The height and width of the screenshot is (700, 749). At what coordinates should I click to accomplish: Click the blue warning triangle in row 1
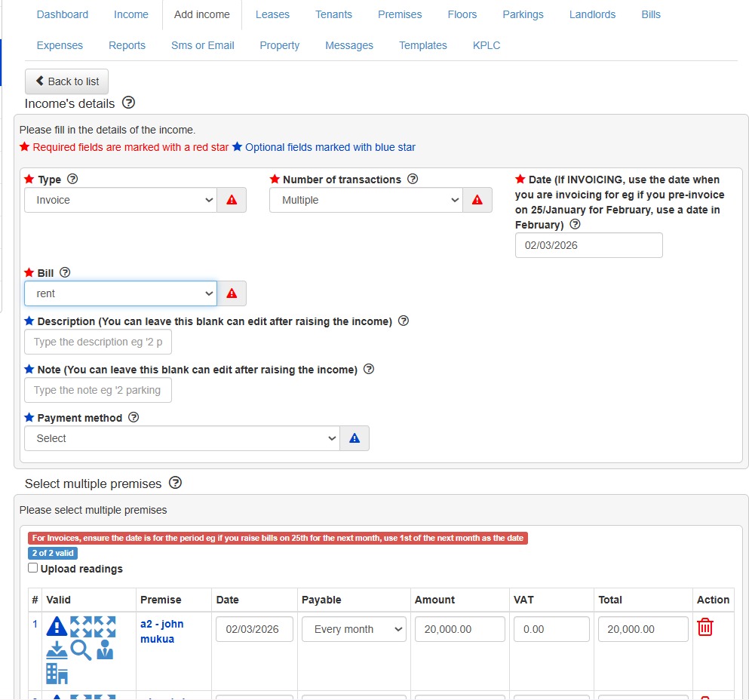tap(57, 626)
